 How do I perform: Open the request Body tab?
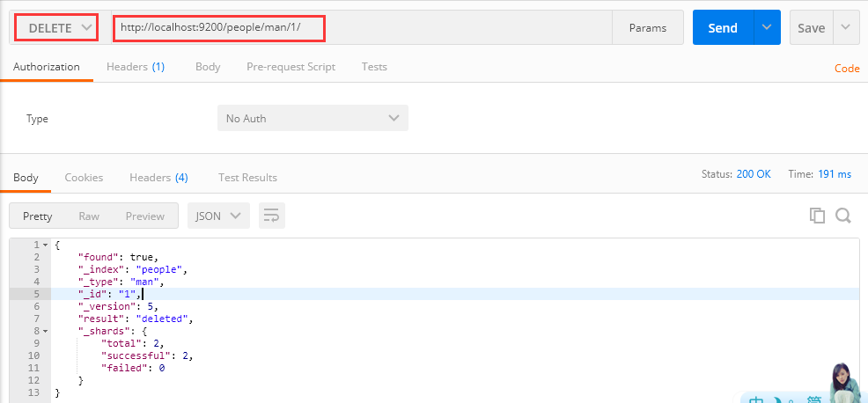tap(208, 67)
